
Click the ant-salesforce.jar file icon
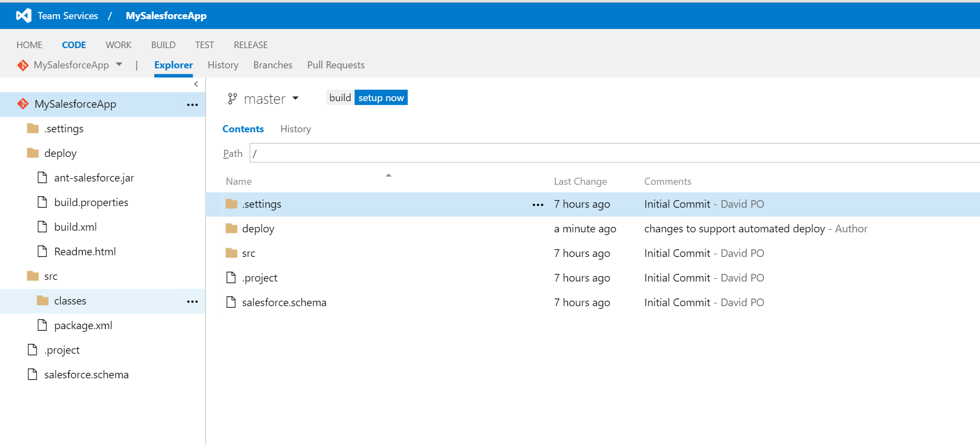(x=42, y=177)
